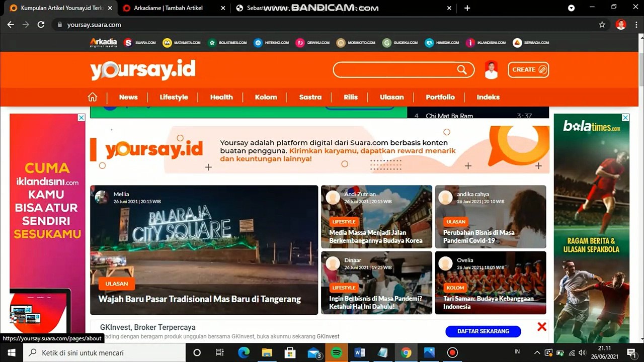Open the DEWIKU.COM network link
Screen dimensions: 644x362
tap(312, 43)
